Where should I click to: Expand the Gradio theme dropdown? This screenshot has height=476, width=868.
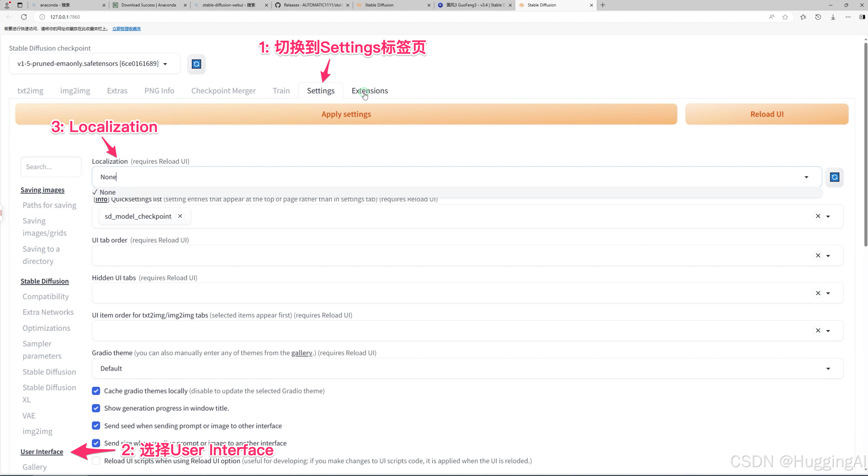coord(828,368)
